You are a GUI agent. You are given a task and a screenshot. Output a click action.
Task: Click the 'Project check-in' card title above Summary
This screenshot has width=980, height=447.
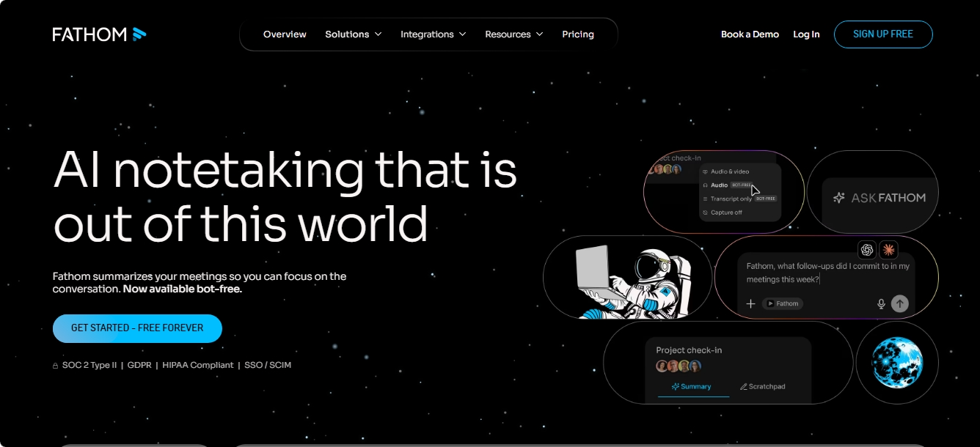pyautogui.click(x=689, y=350)
